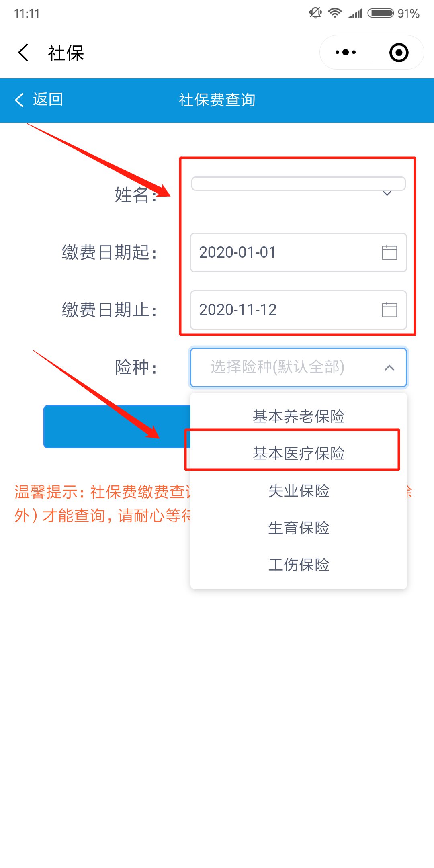Tap the battery indicator in status bar

(381, 13)
